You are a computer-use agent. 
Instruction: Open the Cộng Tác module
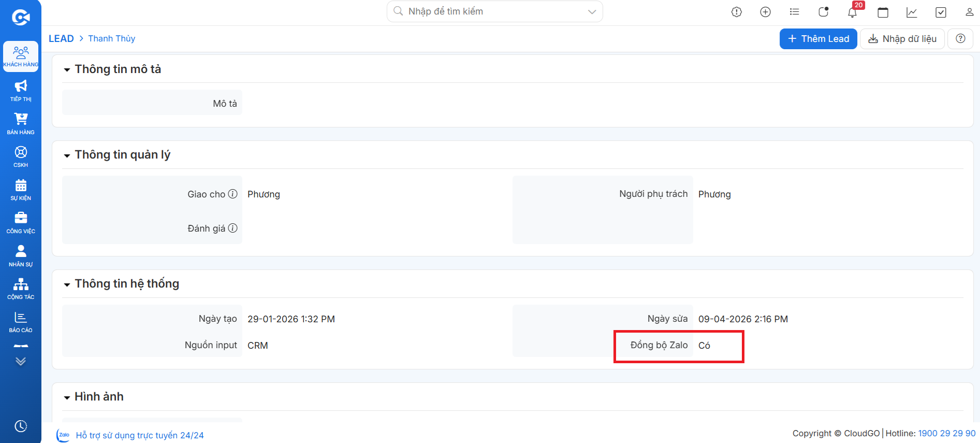point(21,289)
